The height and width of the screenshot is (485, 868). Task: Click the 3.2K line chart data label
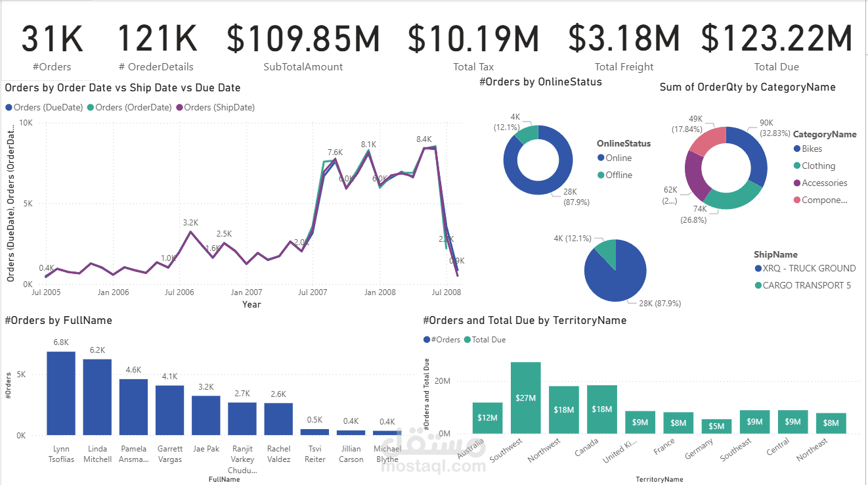point(190,223)
